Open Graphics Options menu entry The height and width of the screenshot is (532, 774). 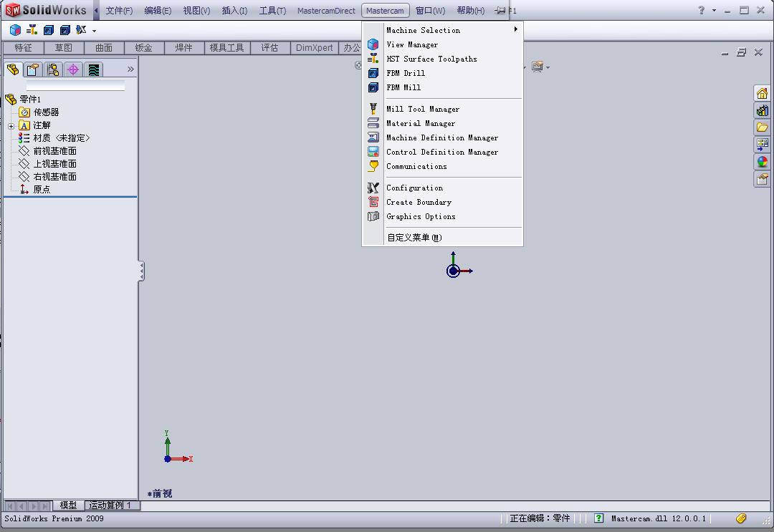(x=443, y=216)
